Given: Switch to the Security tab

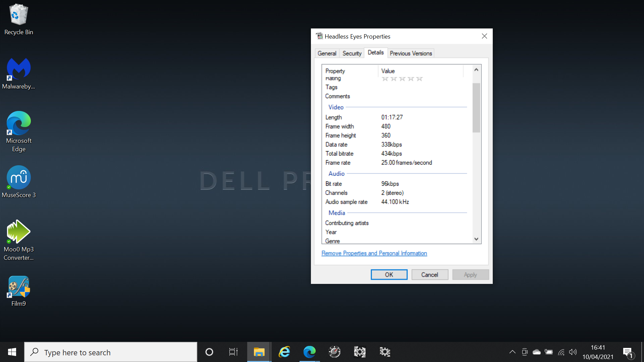Looking at the screenshot, I should pyautogui.click(x=352, y=53).
